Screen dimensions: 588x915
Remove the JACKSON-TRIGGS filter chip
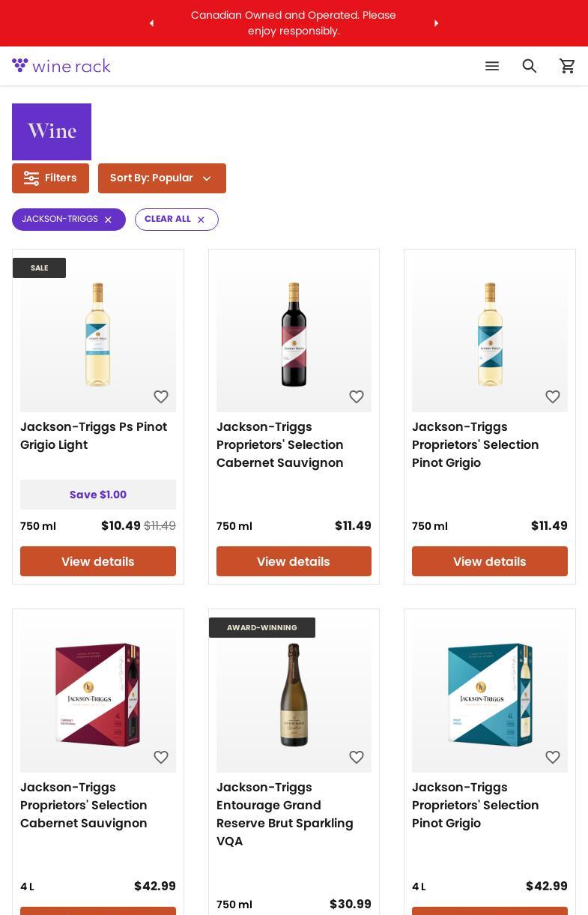(108, 220)
